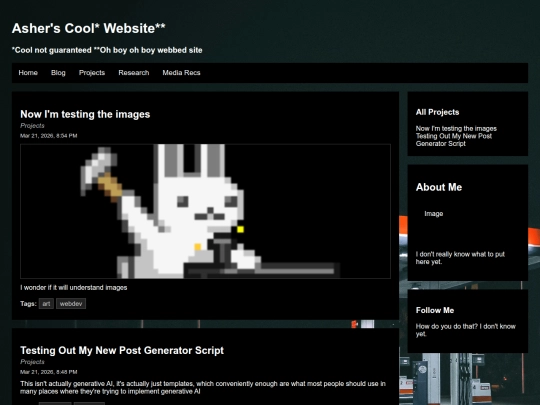The height and width of the screenshot is (405, 540).
Task: Click the '*Cool not guaranteed' tagline text
Action: 52,50
